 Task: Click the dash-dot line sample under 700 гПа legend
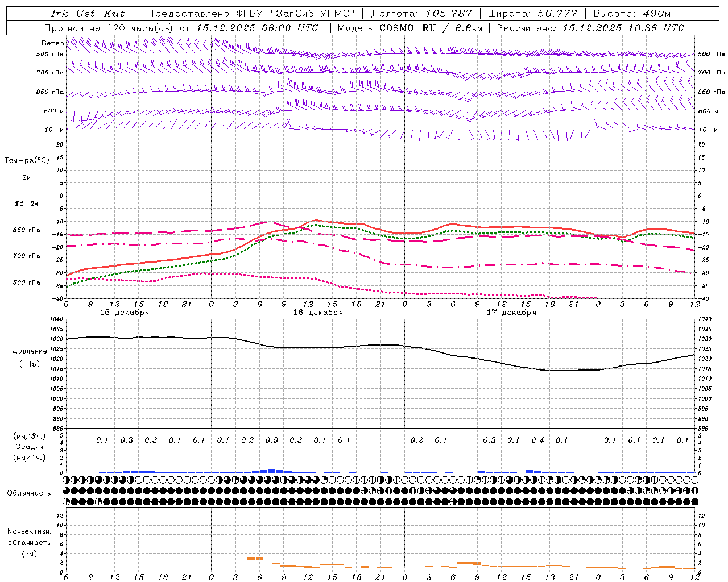click(26, 263)
